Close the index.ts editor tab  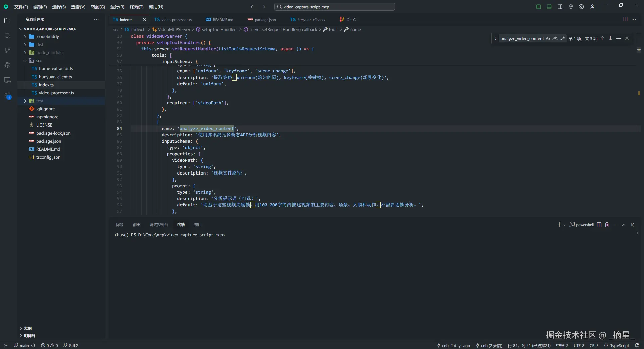[144, 19]
